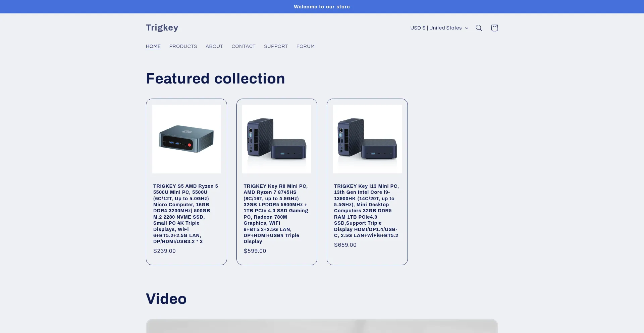Expand the USD $ | United States selector
Viewport: 644px width, 333px height.
click(x=439, y=28)
